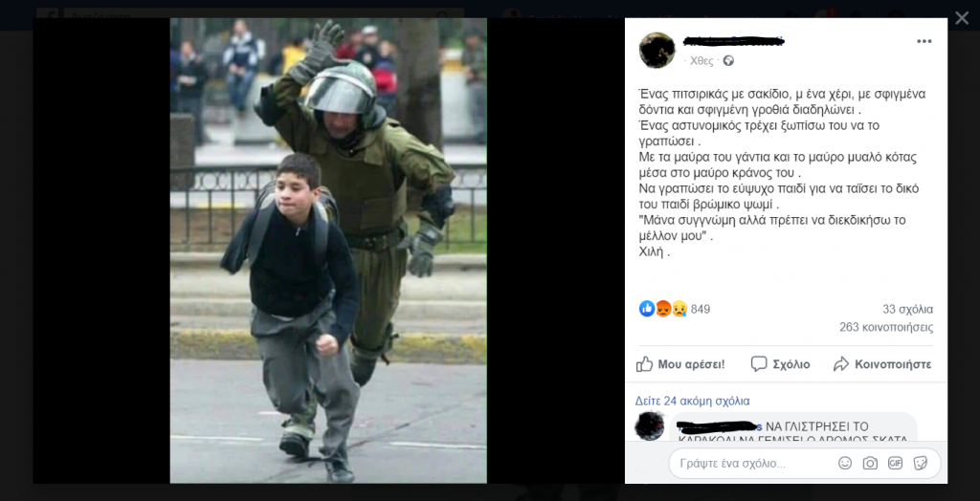Image resolution: width=980 pixels, height=501 pixels.
Task: Open the post options three-dots menu
Action: [924, 41]
